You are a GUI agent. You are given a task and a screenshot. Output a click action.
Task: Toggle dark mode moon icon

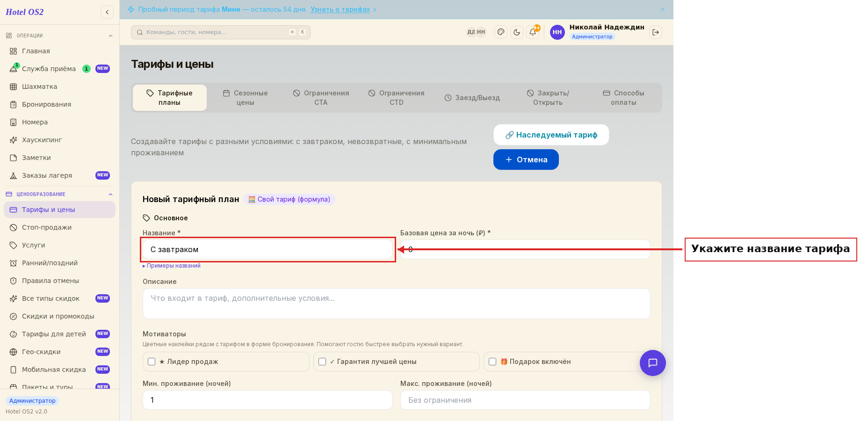click(x=517, y=32)
